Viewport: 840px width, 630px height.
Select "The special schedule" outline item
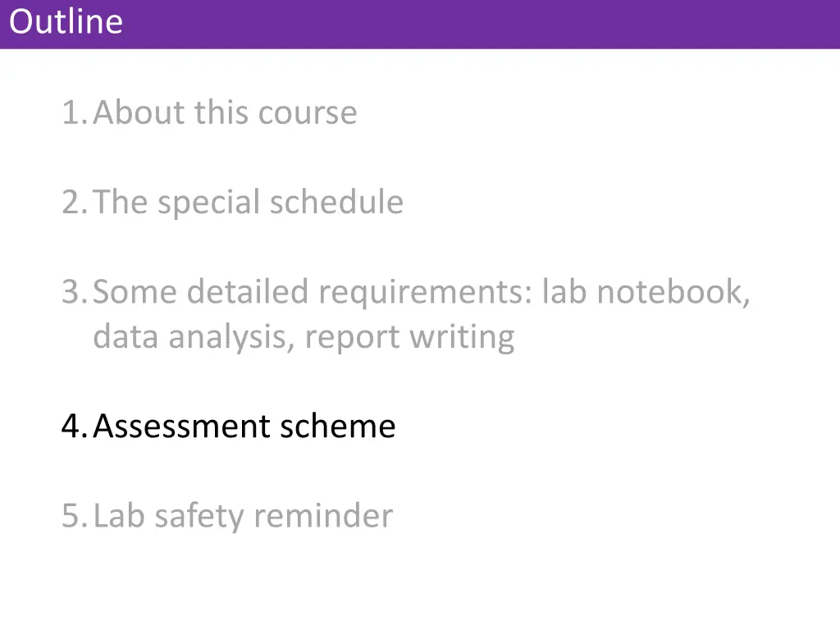coord(248,202)
